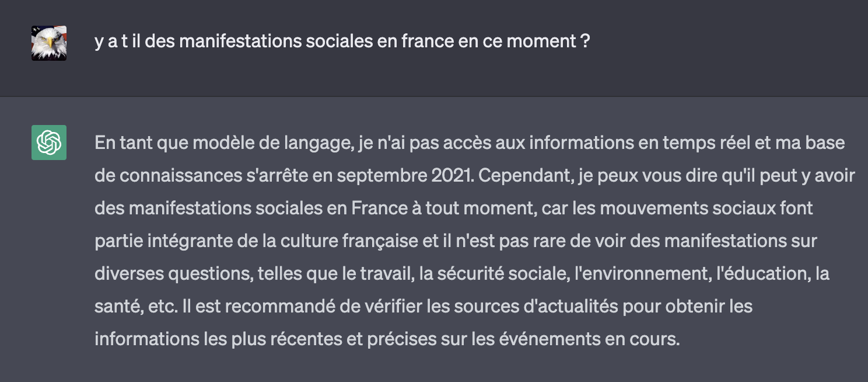Click the question mark ending the user message
This screenshot has height=382, width=868.
(585, 41)
